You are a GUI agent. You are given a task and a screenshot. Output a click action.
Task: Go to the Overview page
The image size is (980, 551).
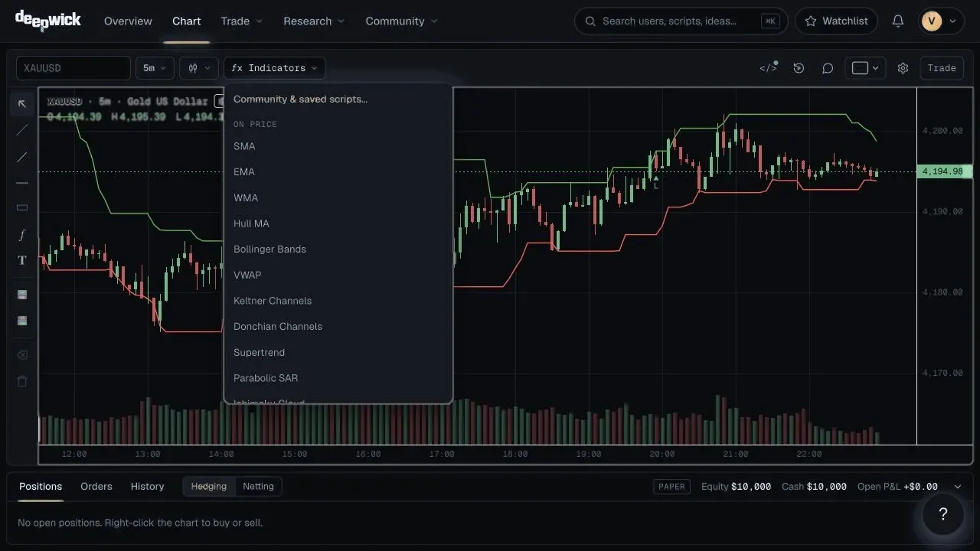tap(128, 21)
